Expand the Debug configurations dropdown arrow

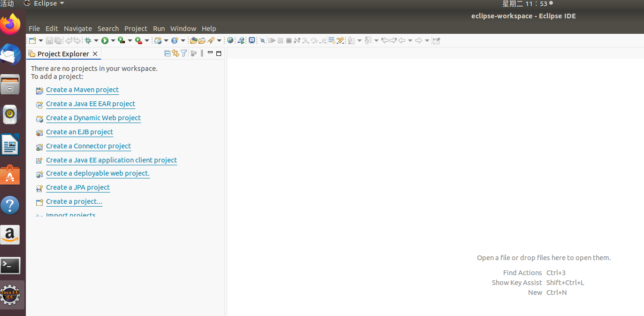coord(96,40)
